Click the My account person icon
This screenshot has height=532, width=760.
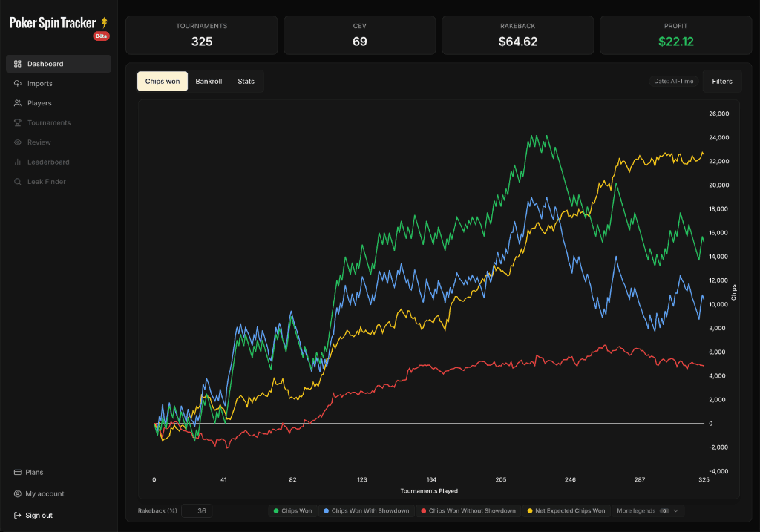click(x=18, y=493)
